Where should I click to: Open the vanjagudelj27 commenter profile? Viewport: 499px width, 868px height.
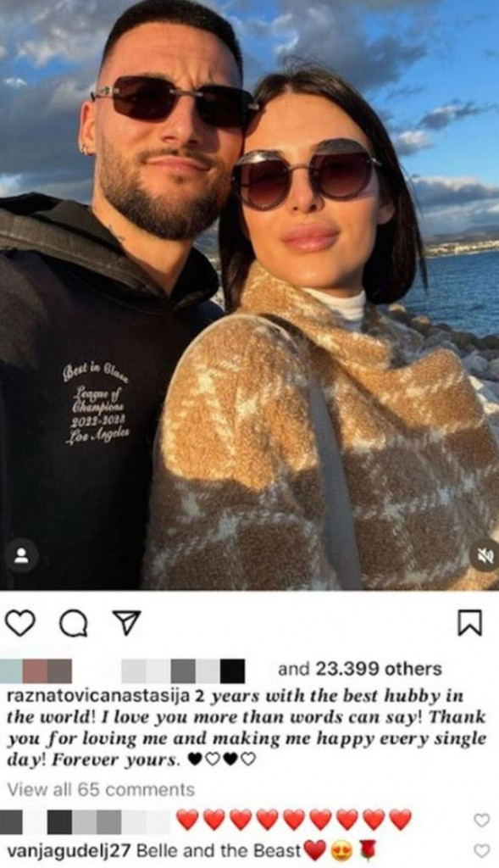click(x=68, y=850)
